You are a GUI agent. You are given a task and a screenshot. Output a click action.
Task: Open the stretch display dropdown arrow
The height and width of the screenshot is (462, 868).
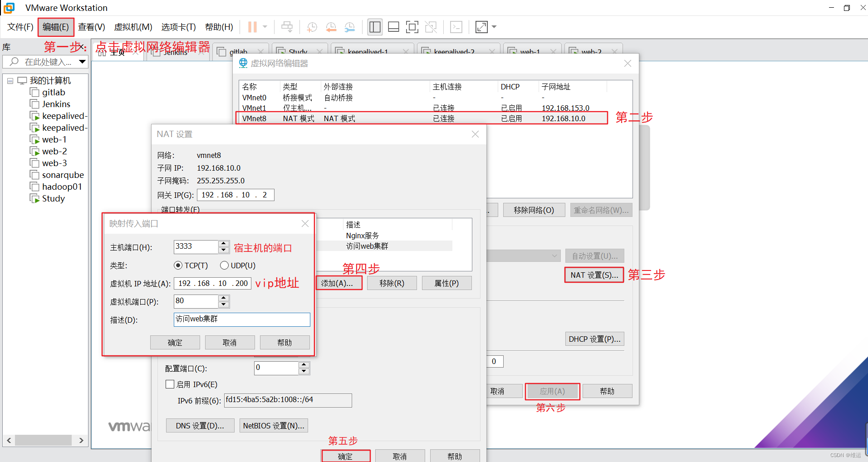point(494,27)
